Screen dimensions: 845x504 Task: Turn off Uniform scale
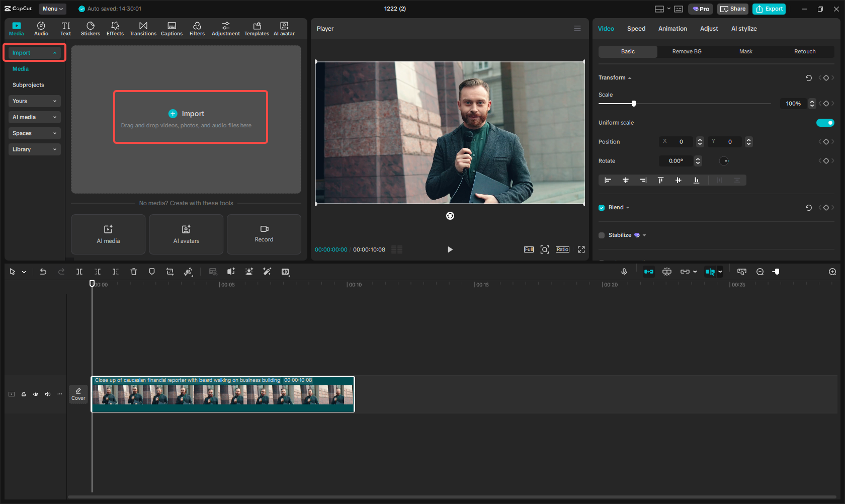coord(825,122)
